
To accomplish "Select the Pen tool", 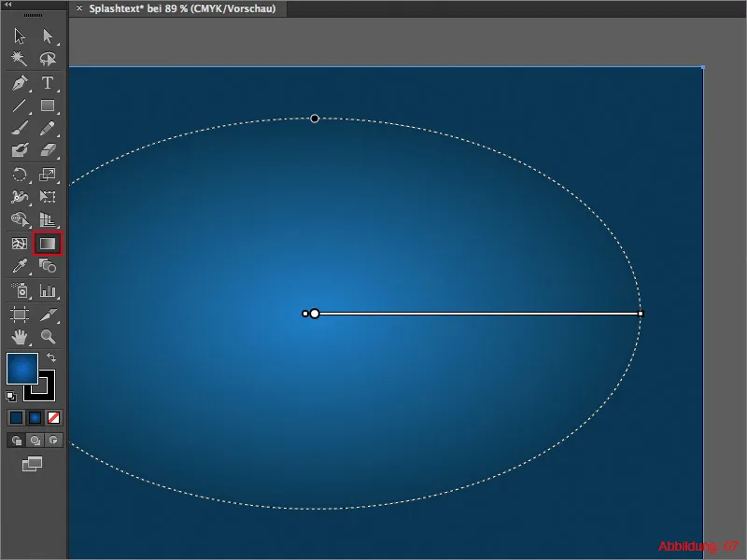I will click(20, 83).
